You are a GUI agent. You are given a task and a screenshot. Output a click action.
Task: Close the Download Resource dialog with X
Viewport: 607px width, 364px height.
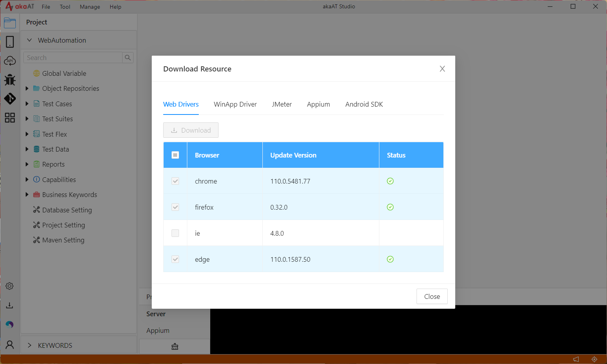pyautogui.click(x=442, y=69)
